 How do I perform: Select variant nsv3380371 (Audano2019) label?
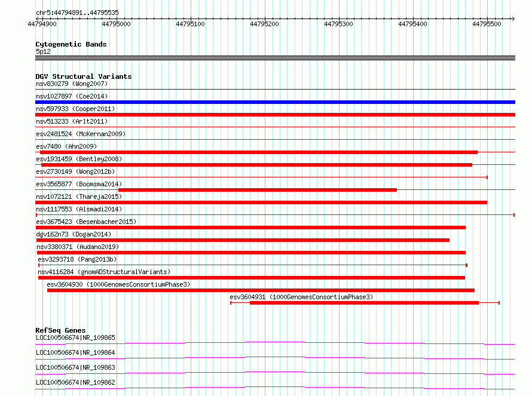tap(78, 247)
